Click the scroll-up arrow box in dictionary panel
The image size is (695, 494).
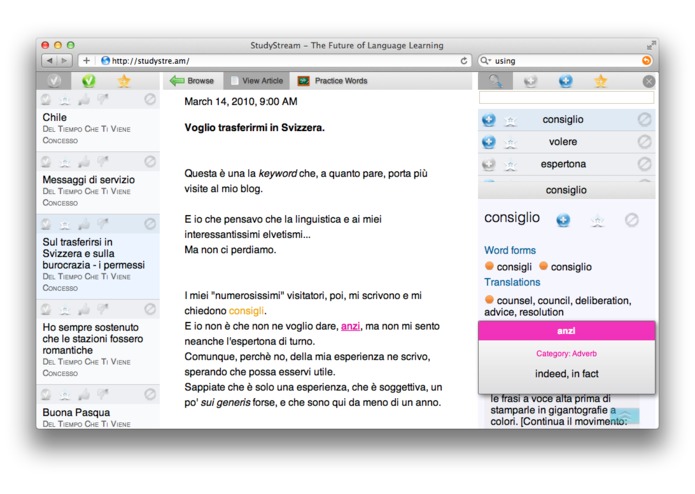pyautogui.click(x=625, y=416)
